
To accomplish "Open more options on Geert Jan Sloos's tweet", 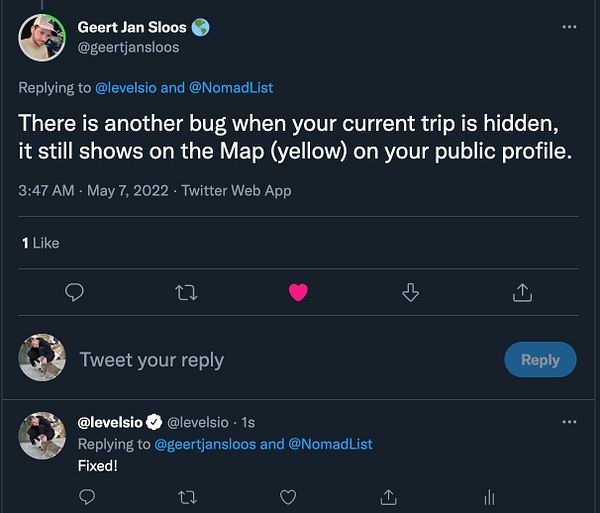I will (569, 27).
